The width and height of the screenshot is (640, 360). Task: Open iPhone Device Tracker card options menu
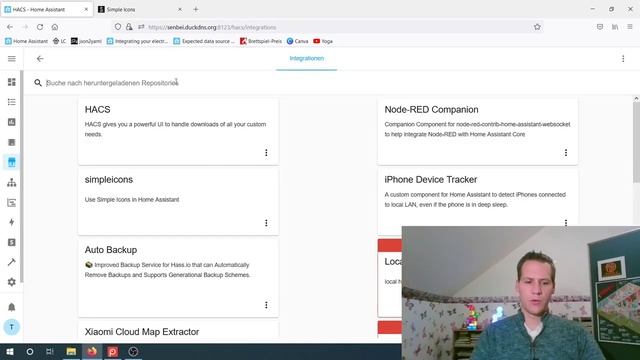click(x=566, y=222)
